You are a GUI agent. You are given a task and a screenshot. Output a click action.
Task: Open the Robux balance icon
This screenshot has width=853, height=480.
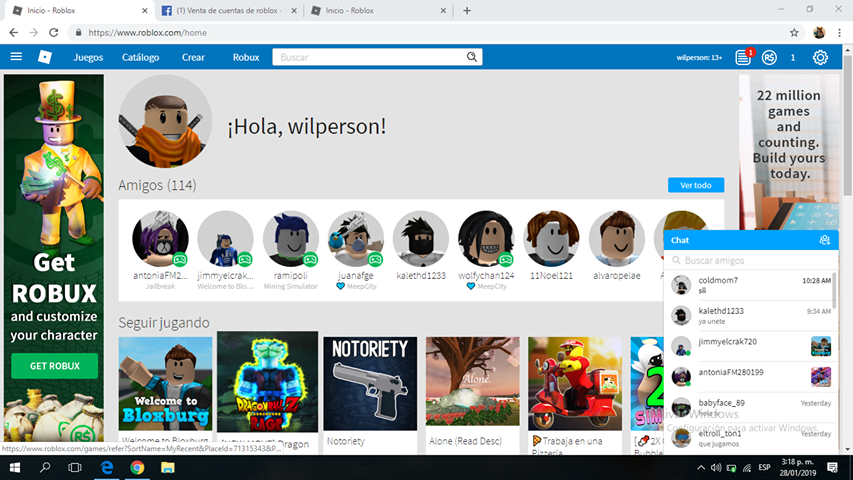click(x=769, y=57)
